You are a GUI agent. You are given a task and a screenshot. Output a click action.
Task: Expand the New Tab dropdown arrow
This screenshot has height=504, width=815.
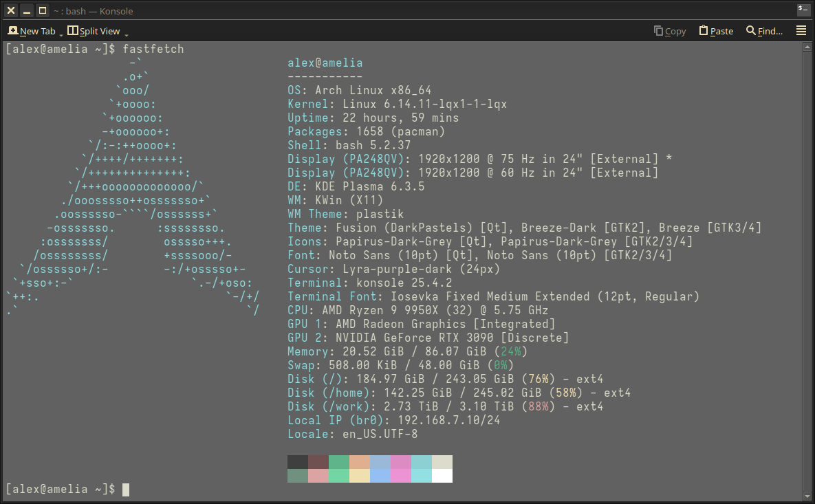61,34
